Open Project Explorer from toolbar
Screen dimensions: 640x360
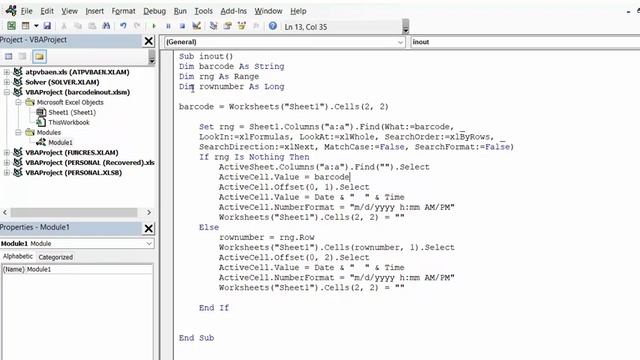213,26
